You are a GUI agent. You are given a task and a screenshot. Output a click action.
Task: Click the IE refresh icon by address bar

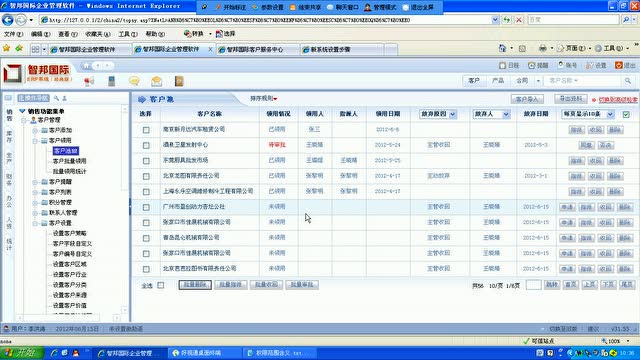tap(507, 20)
